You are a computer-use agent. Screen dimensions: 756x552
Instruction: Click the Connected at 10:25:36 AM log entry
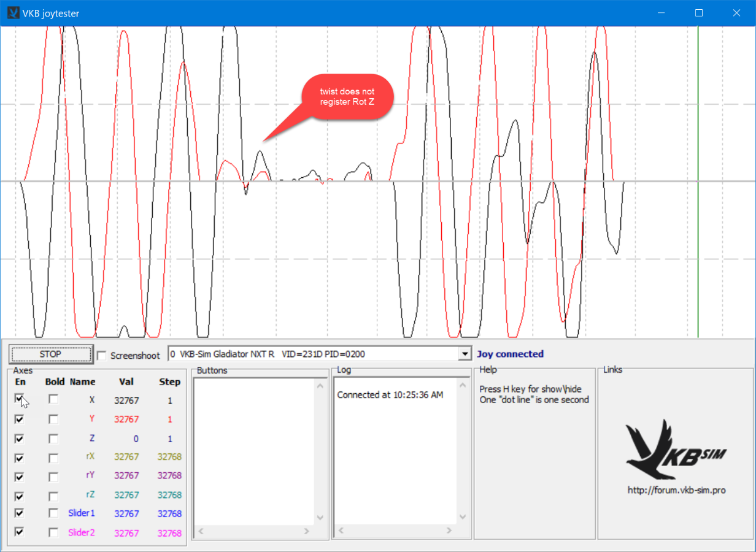click(x=390, y=394)
